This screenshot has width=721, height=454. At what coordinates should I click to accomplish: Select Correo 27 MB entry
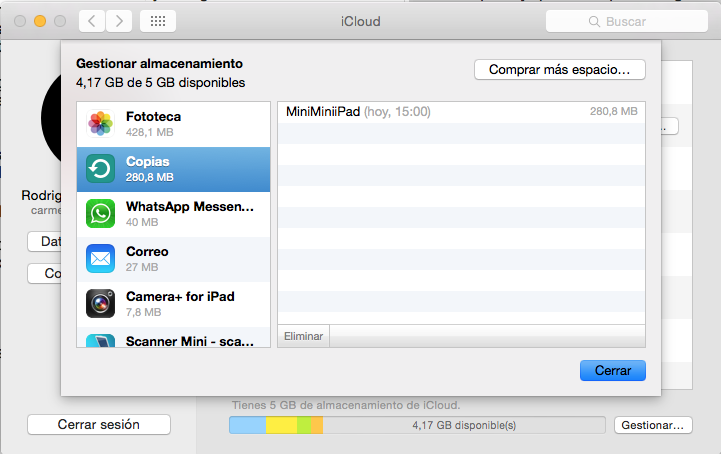pos(173,259)
